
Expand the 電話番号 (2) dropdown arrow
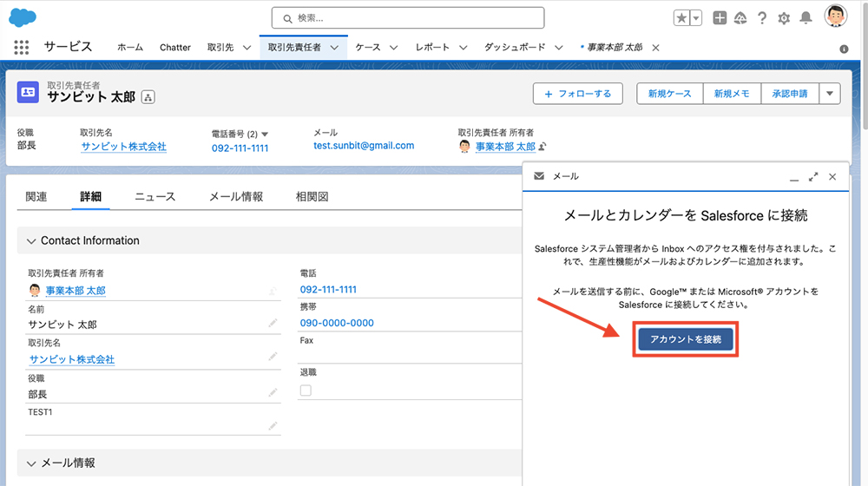265,135
